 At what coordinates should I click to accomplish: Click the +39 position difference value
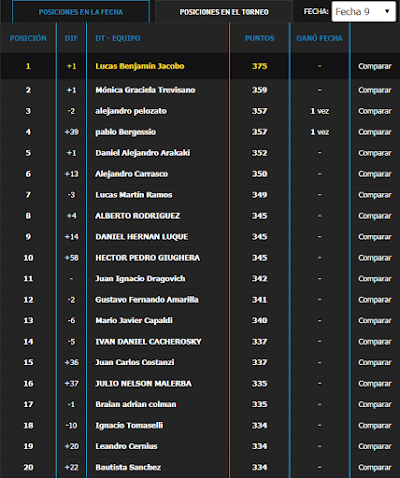coord(72,132)
